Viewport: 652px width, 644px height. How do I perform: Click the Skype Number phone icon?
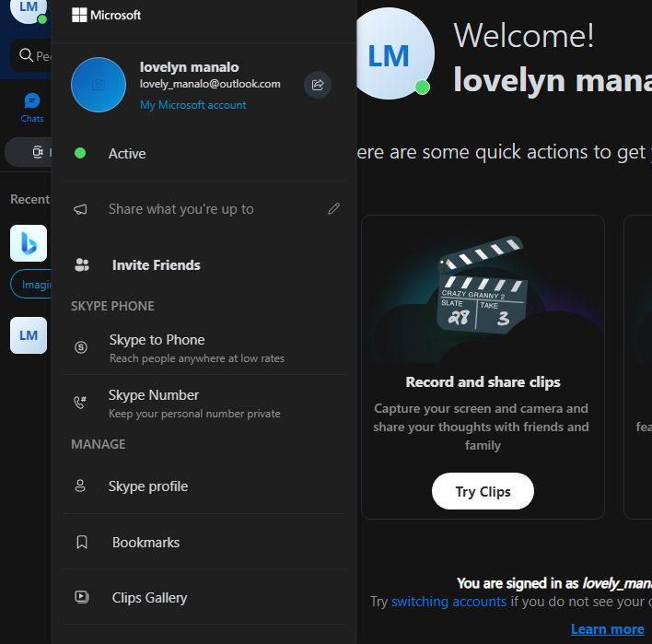tap(80, 402)
